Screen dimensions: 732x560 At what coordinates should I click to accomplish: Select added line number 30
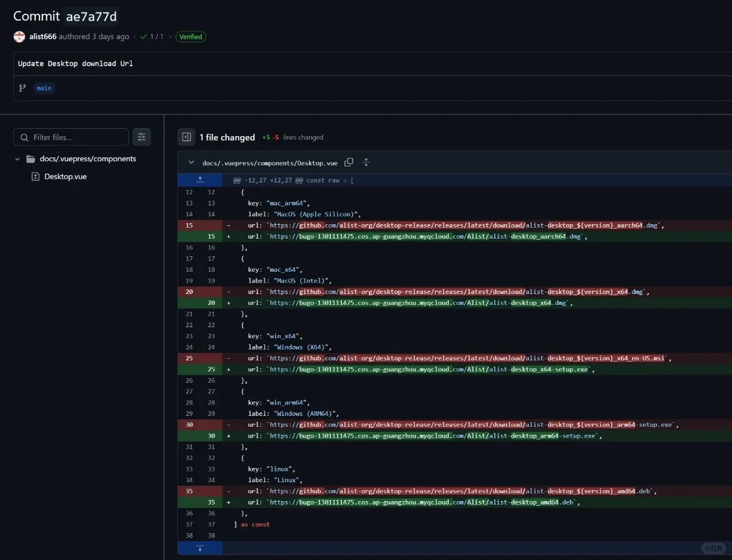[x=212, y=436]
